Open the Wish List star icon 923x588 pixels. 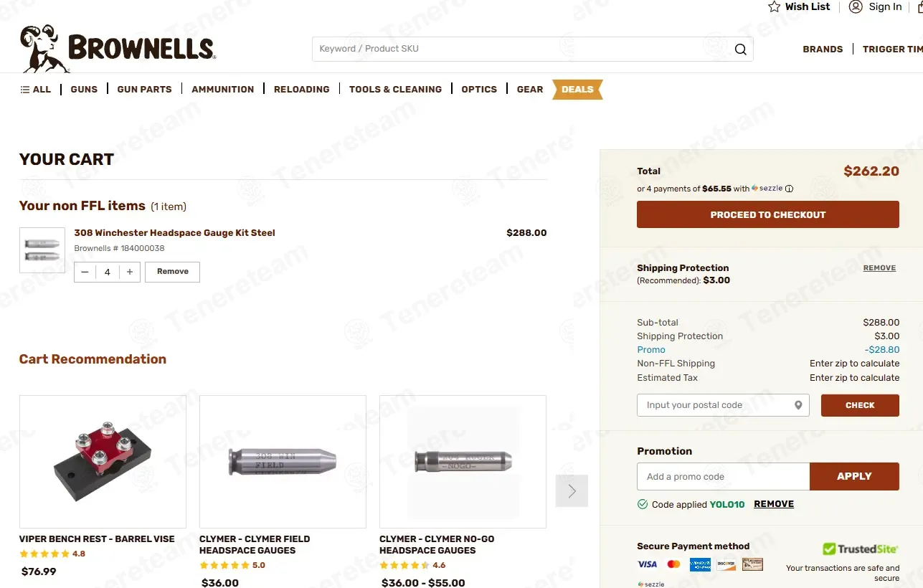pos(774,6)
